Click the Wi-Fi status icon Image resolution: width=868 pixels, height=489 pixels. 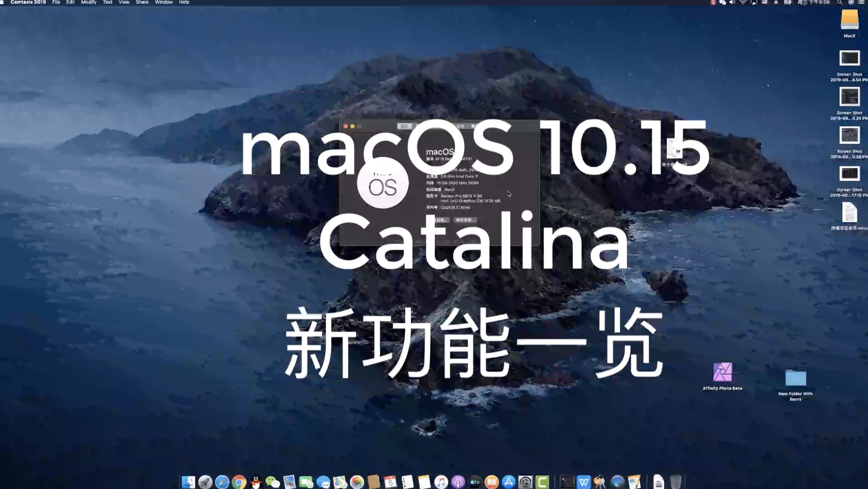click(743, 2)
